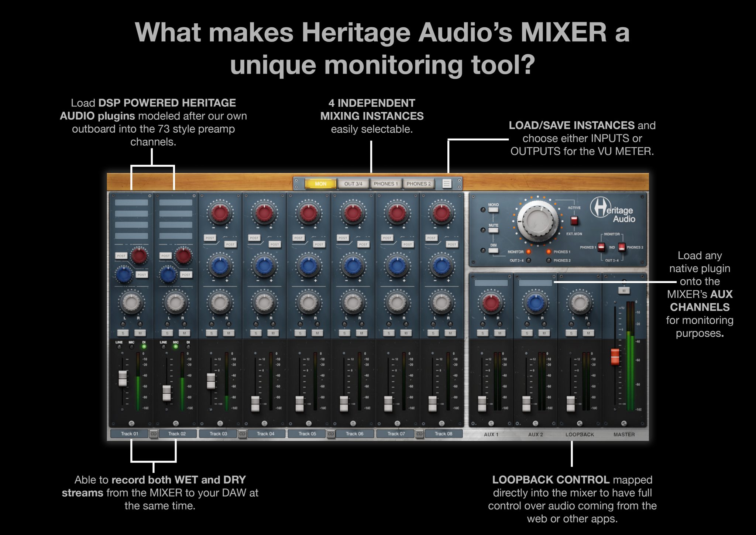Click the large monitor volume knob
Screen dimensions: 756x535
coord(537,221)
